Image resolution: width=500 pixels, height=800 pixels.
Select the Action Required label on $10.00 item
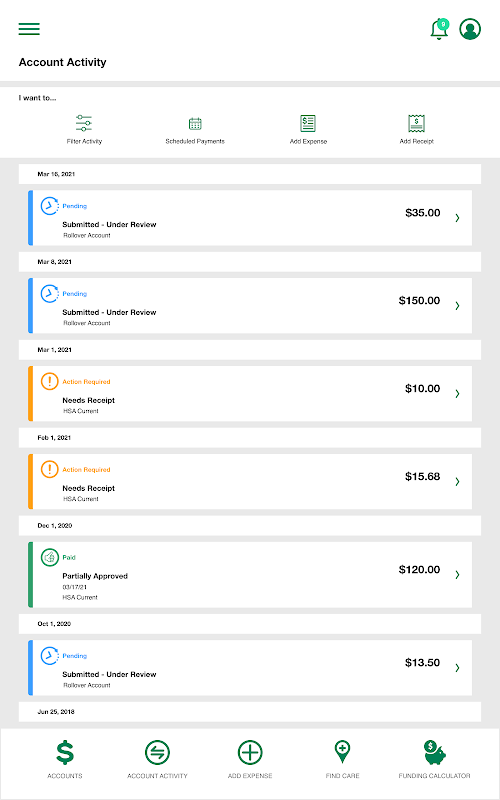tap(86, 382)
